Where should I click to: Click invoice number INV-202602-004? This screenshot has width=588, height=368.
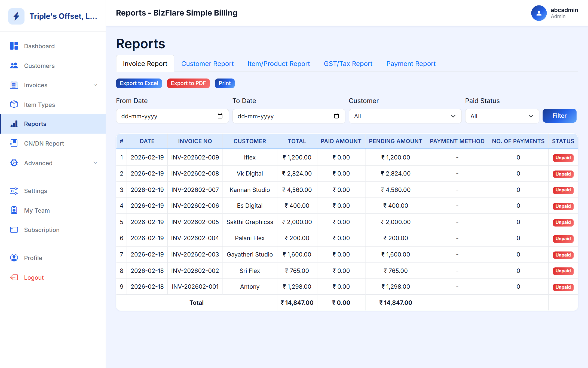[195, 238]
